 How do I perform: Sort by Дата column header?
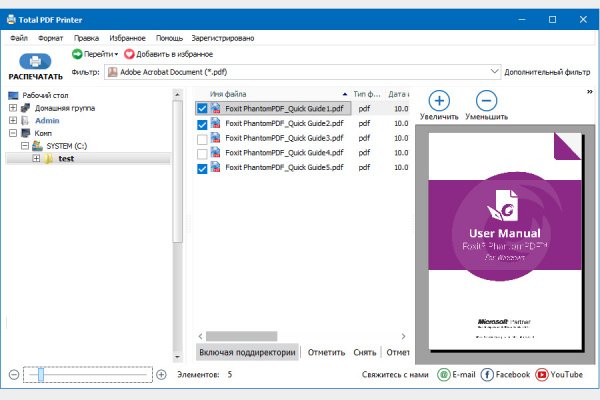pos(398,94)
